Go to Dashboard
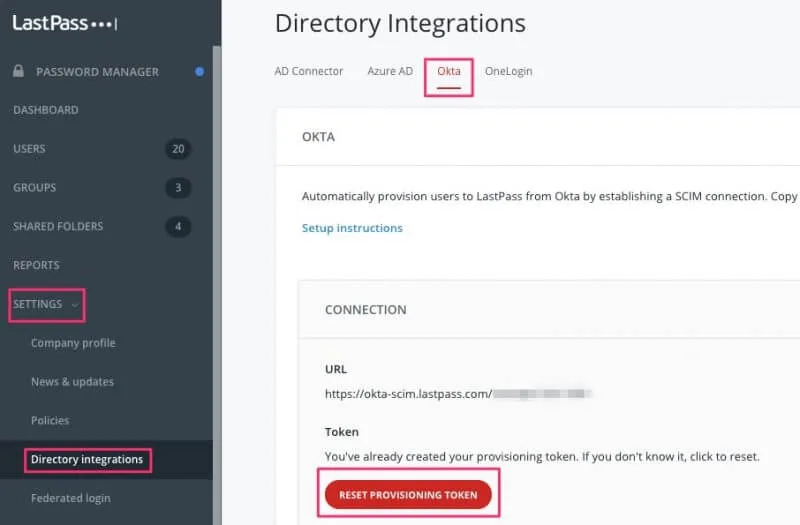Image resolution: width=800 pixels, height=525 pixels. click(46, 110)
